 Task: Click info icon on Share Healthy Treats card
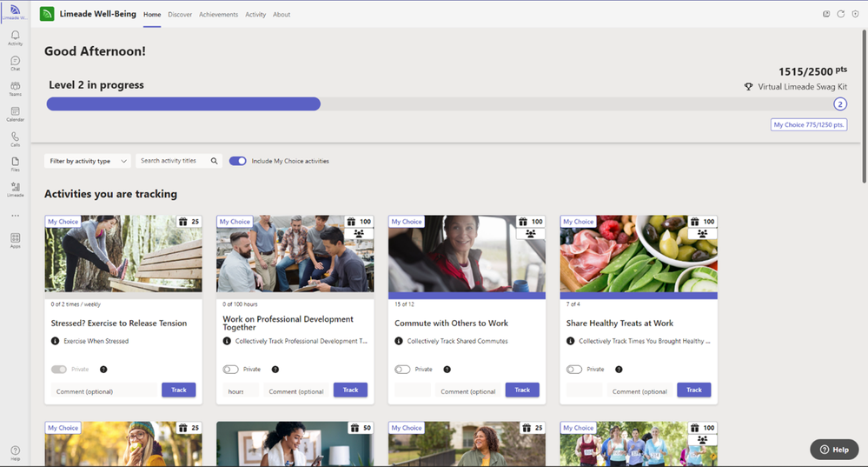pyautogui.click(x=570, y=341)
